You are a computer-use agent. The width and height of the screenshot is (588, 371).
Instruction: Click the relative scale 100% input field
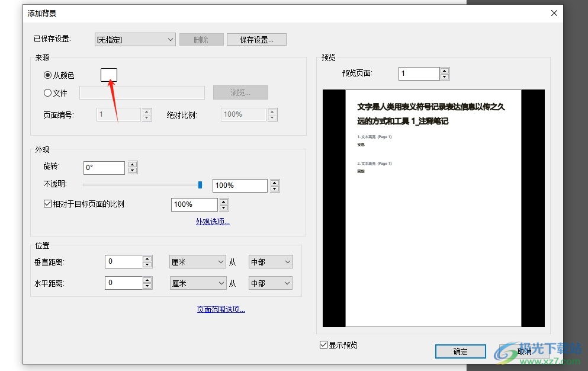coord(194,204)
